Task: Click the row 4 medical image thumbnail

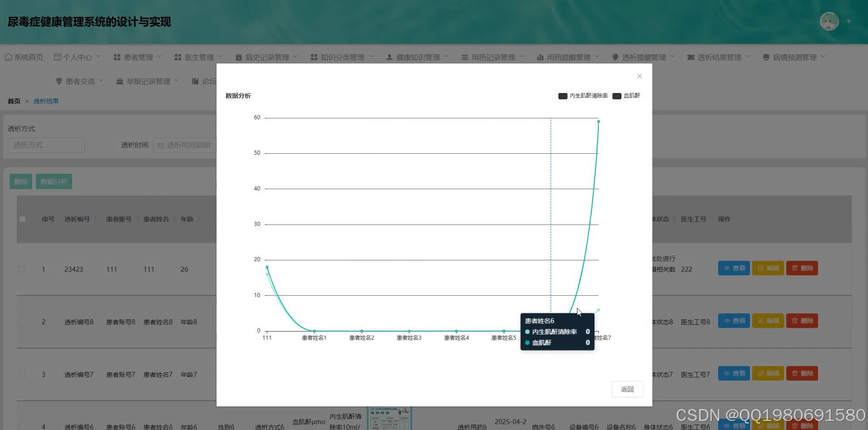Action: pos(390,418)
